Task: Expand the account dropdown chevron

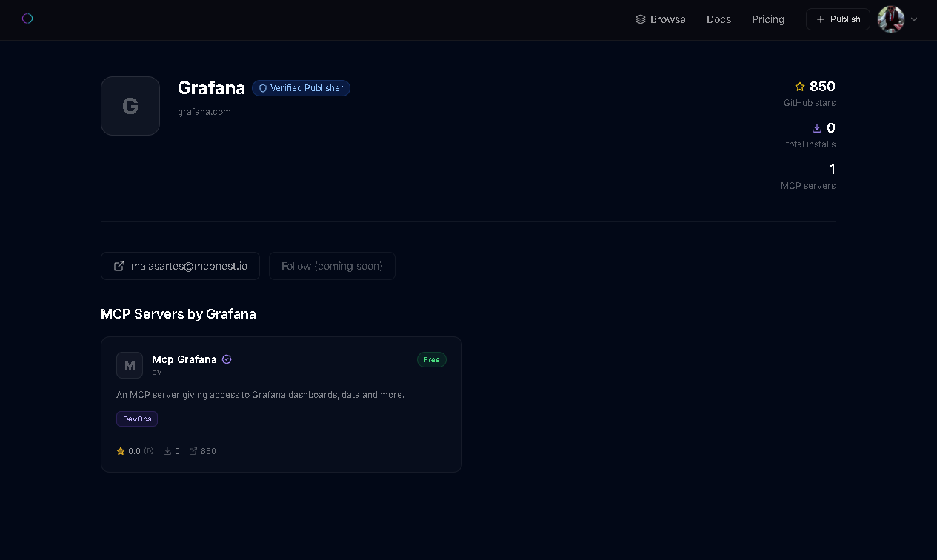Action: click(914, 19)
